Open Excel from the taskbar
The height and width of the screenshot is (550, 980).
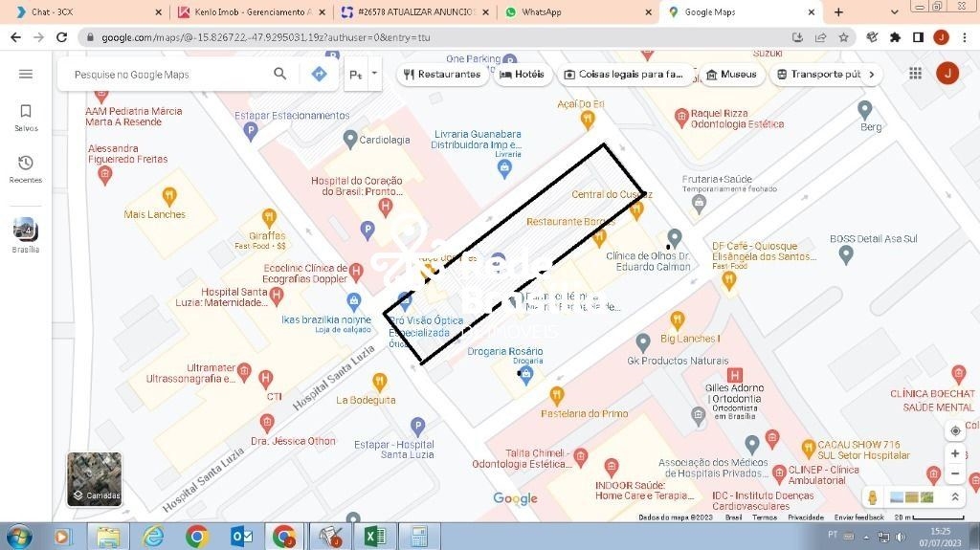tap(375, 537)
